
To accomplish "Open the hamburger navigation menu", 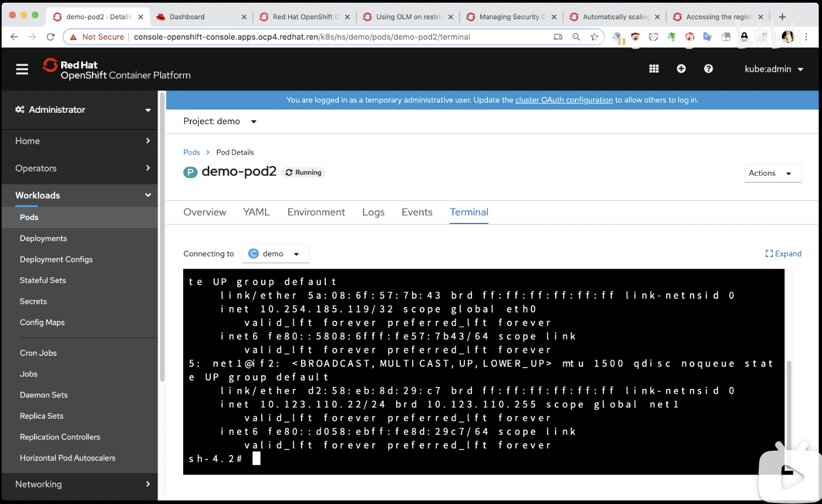I will coord(22,69).
